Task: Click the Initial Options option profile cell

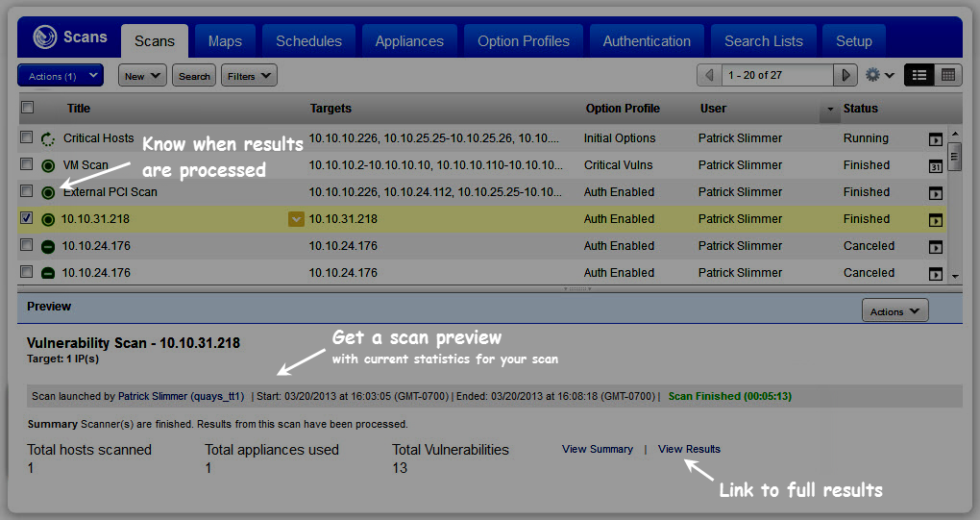Action: coord(620,138)
